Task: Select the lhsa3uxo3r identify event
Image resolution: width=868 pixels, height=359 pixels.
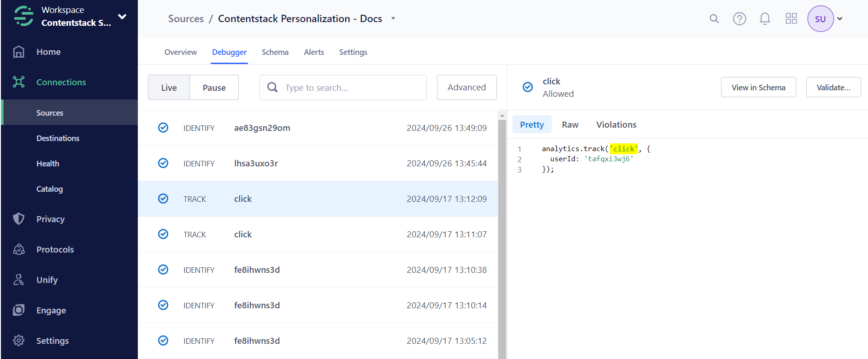Action: click(x=318, y=163)
